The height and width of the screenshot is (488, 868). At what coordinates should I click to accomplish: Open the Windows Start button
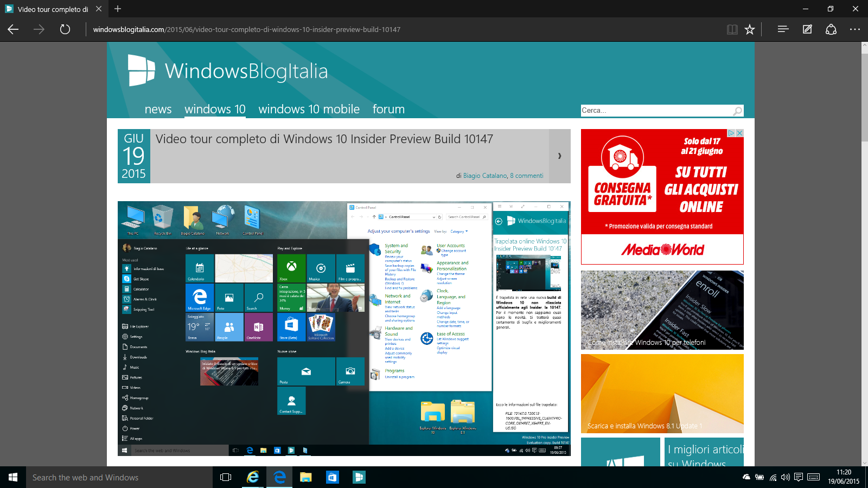pos(13,477)
